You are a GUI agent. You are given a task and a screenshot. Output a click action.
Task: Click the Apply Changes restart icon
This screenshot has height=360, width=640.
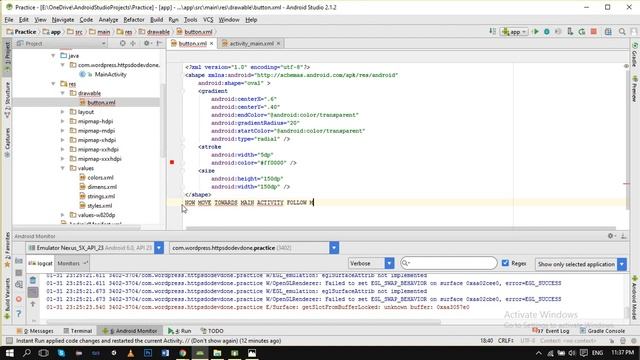click(x=582, y=31)
